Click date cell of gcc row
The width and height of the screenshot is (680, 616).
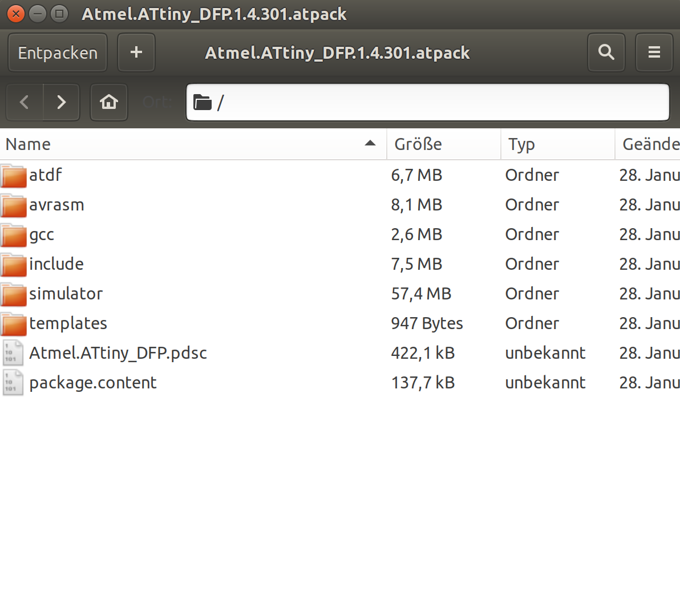tap(649, 234)
